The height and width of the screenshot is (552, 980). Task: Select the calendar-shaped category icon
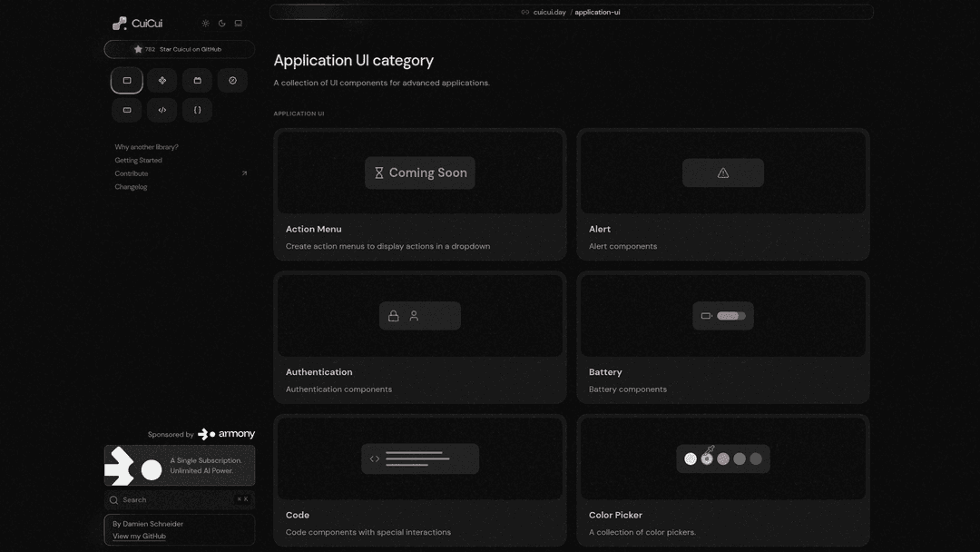click(197, 81)
